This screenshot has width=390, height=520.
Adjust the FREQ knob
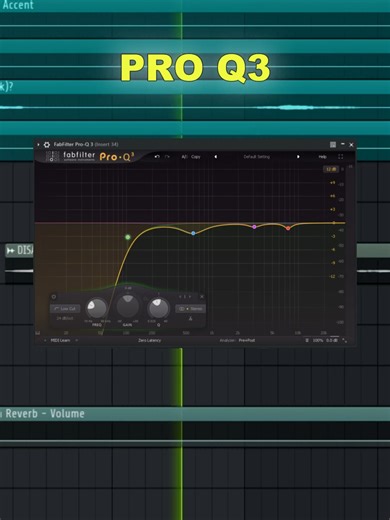[x=96, y=308]
